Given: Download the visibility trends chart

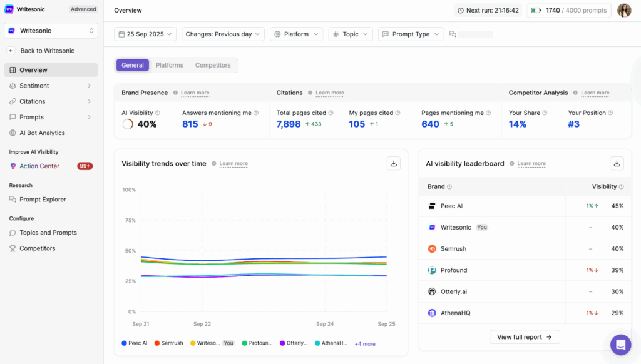Looking at the screenshot, I should (x=394, y=163).
